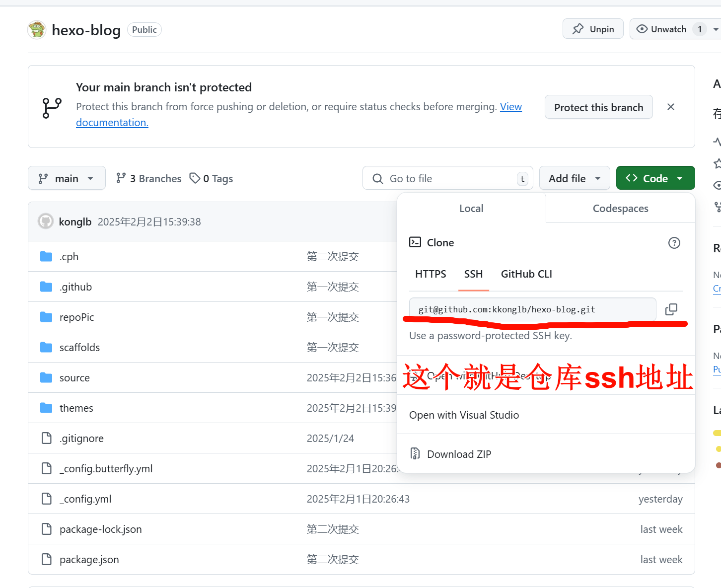Click the Protect this branch button
This screenshot has height=588, width=721.
point(598,108)
